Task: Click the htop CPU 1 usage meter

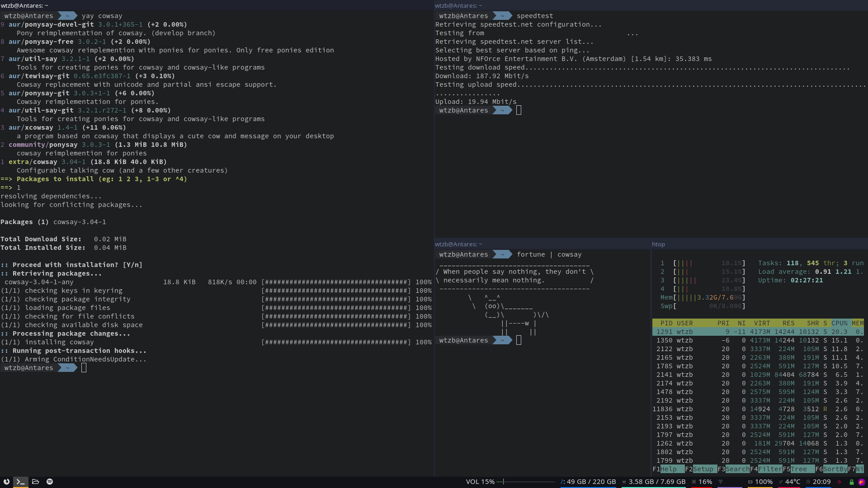Action: point(703,263)
